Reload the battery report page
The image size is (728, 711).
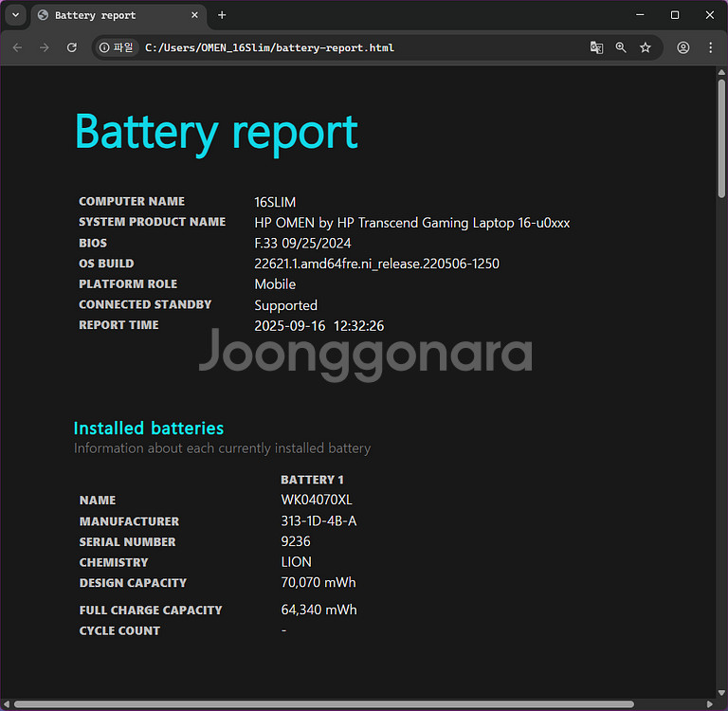tap(71, 47)
